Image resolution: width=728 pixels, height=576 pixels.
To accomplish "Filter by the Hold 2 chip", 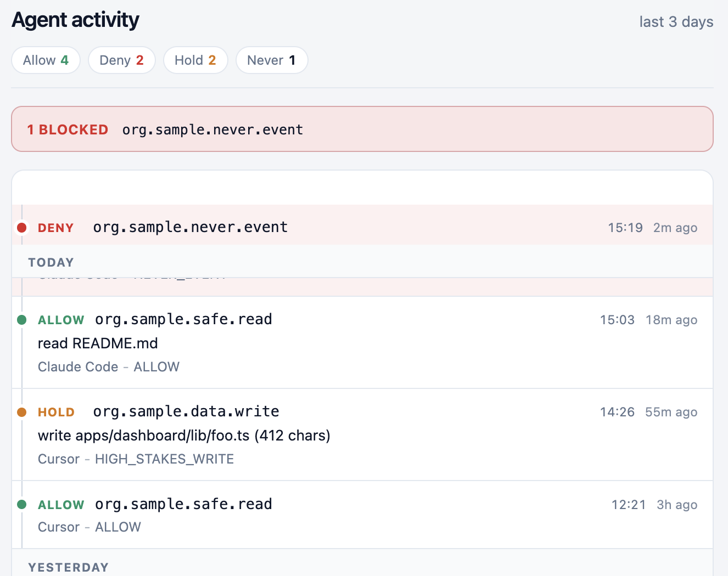I will tap(195, 60).
